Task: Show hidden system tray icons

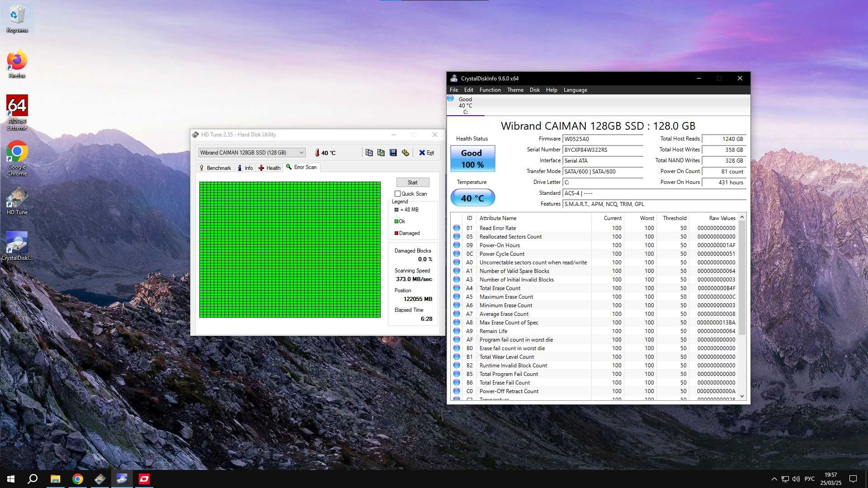Action: pos(774,479)
